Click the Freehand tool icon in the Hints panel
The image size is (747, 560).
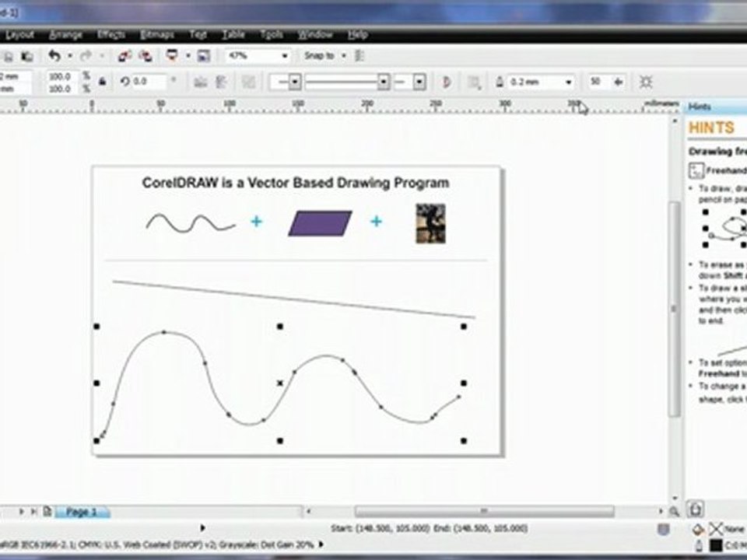[x=696, y=170]
